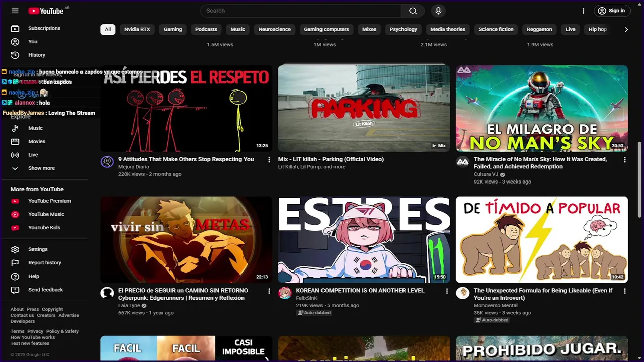Open Test new features link
This screenshot has height=362, width=644.
click(x=30, y=343)
